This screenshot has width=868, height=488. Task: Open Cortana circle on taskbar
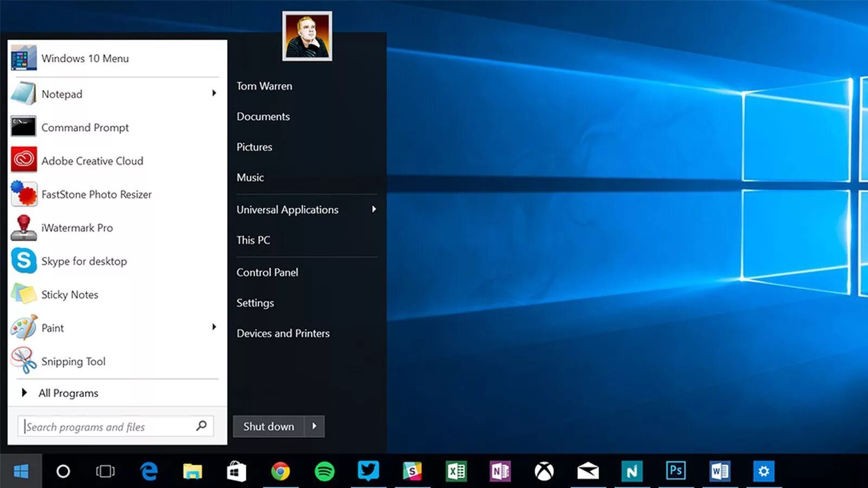(63, 471)
